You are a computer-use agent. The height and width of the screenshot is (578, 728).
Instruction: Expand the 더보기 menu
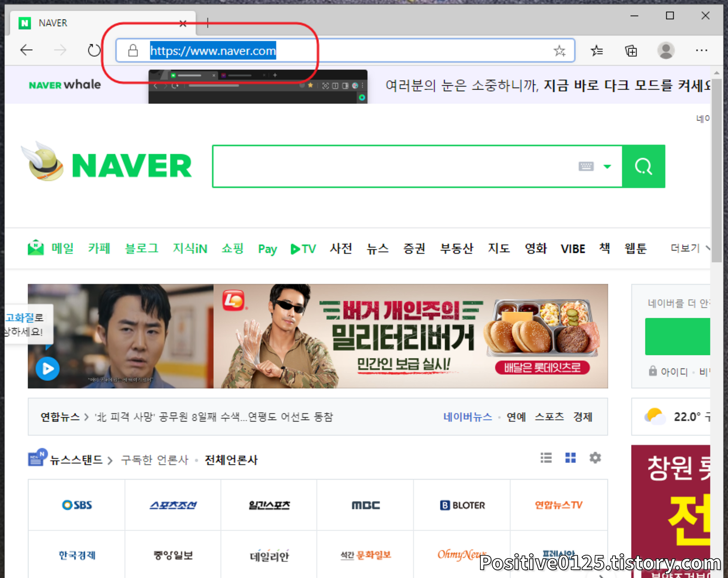690,248
